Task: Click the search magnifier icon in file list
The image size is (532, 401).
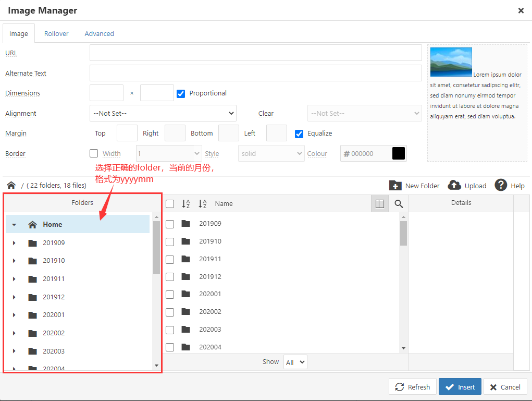Action: point(399,204)
